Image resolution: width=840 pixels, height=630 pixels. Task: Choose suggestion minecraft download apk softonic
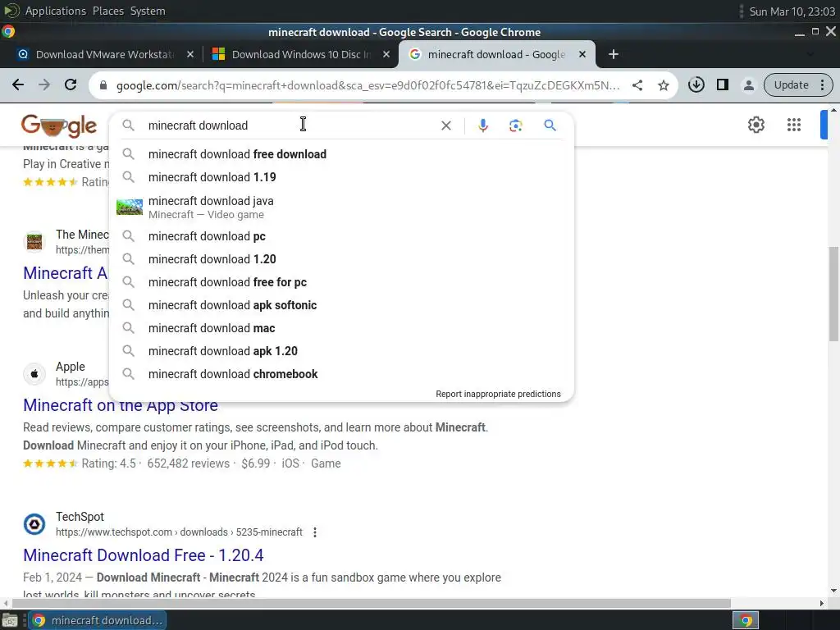[x=341, y=305]
